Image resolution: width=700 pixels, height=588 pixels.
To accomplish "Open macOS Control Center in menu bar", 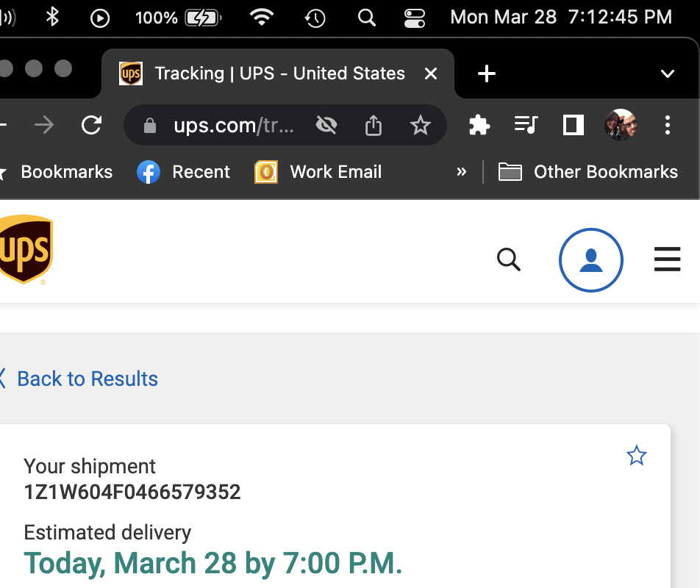I will [x=414, y=17].
